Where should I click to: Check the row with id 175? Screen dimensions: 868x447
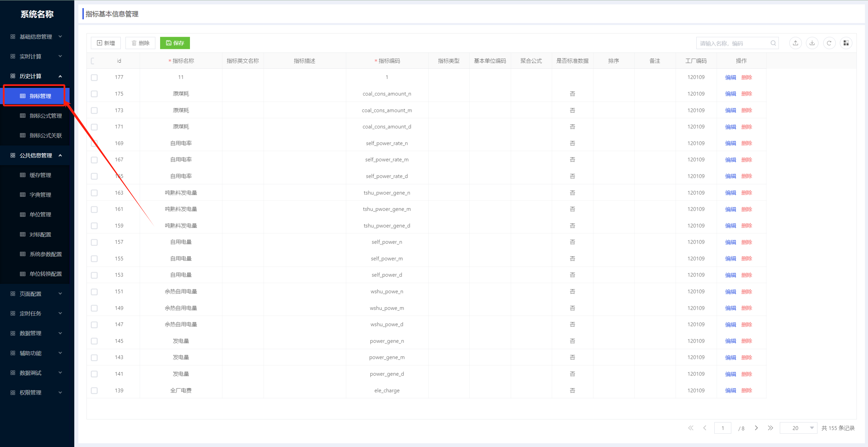[x=94, y=94]
